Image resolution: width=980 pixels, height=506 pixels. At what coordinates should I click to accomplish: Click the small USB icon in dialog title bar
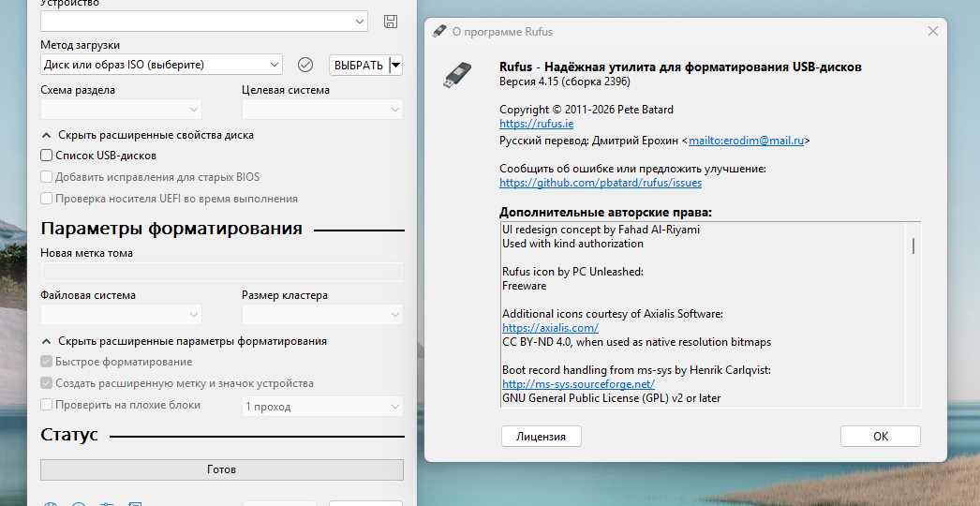[439, 31]
